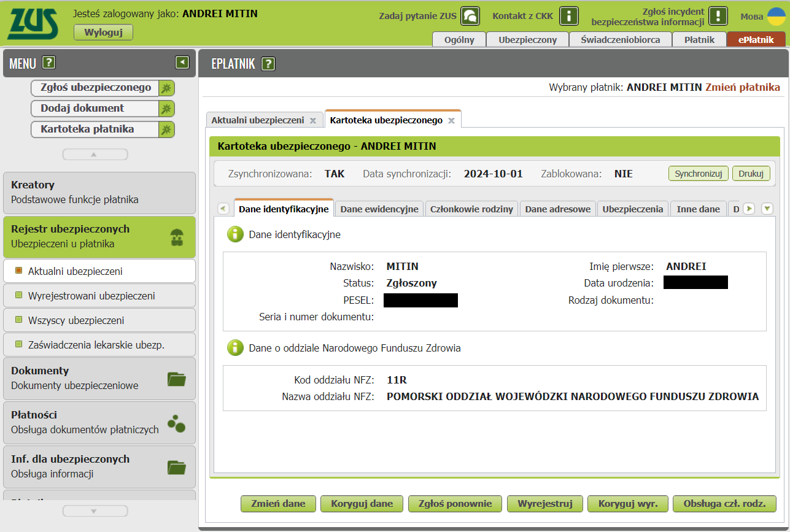
Task: Switch to the Dane adresowe tab
Action: [557, 209]
